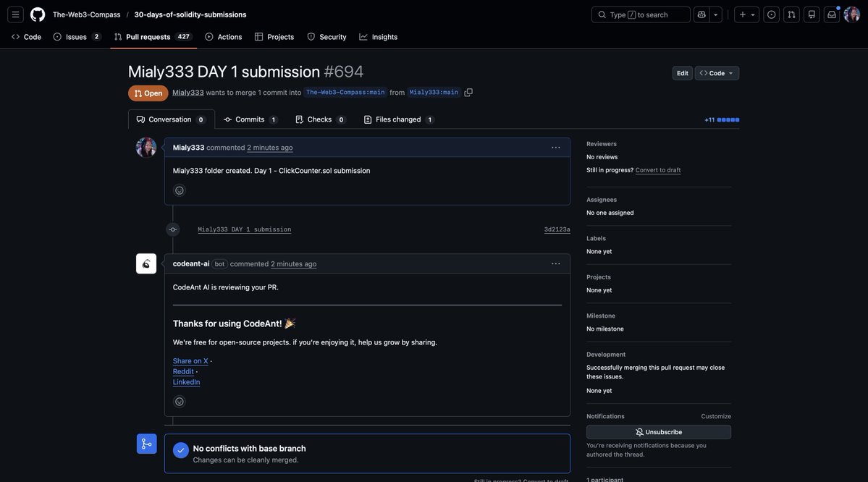View your pull requests icon in header
Viewport: 868px width, 482px height.
point(791,14)
